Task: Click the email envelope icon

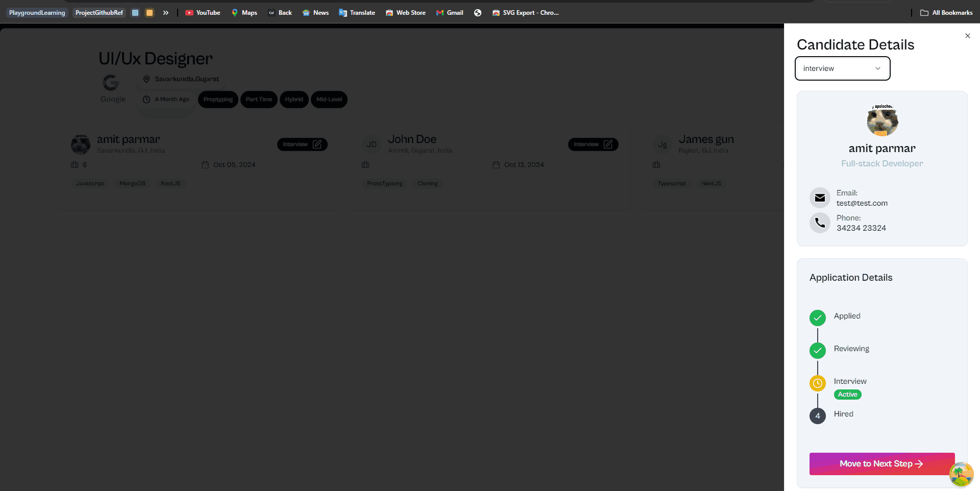Action: [x=820, y=198]
